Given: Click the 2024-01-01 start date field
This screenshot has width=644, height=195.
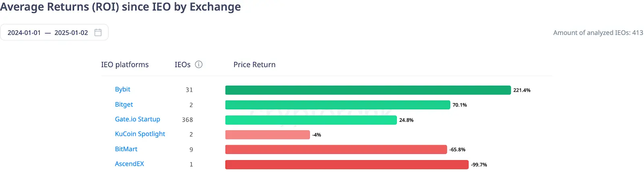Looking at the screenshot, I should tap(24, 33).
